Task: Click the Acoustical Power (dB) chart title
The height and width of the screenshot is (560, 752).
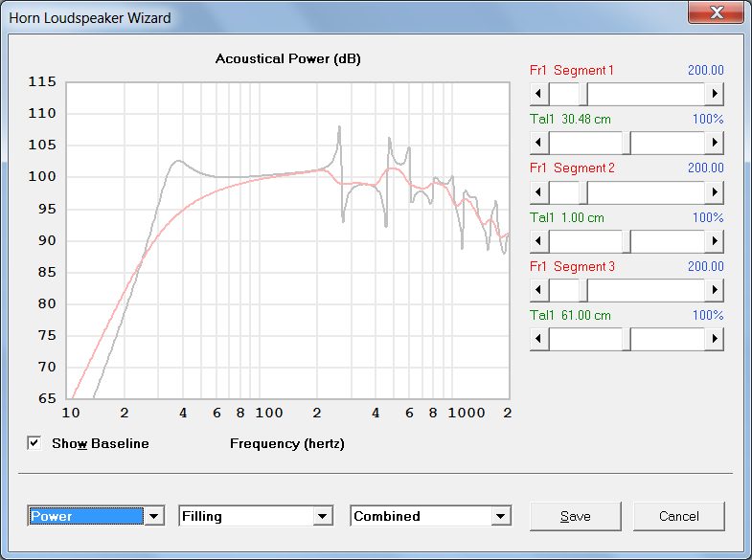Action: [287, 59]
